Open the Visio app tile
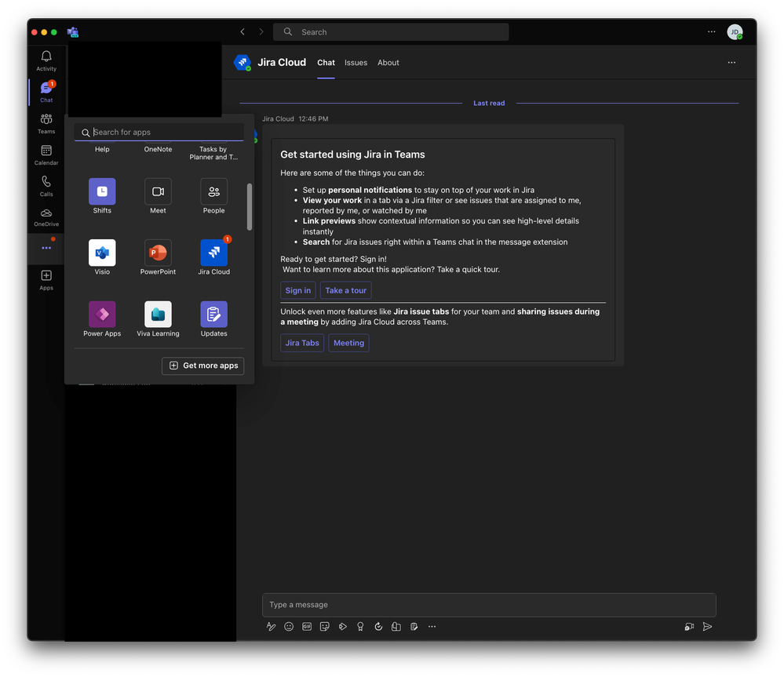This screenshot has height=677, width=784. (x=102, y=253)
